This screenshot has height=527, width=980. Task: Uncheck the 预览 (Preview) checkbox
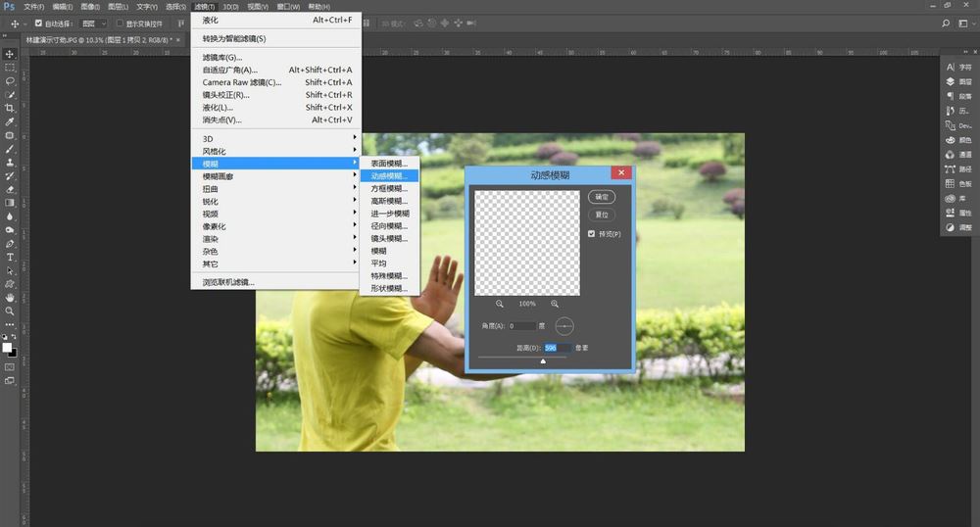point(592,234)
